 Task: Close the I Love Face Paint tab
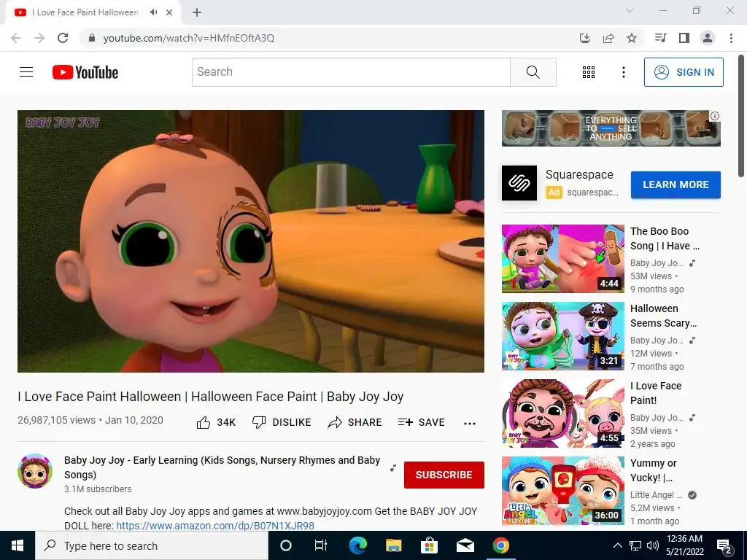coord(169,12)
